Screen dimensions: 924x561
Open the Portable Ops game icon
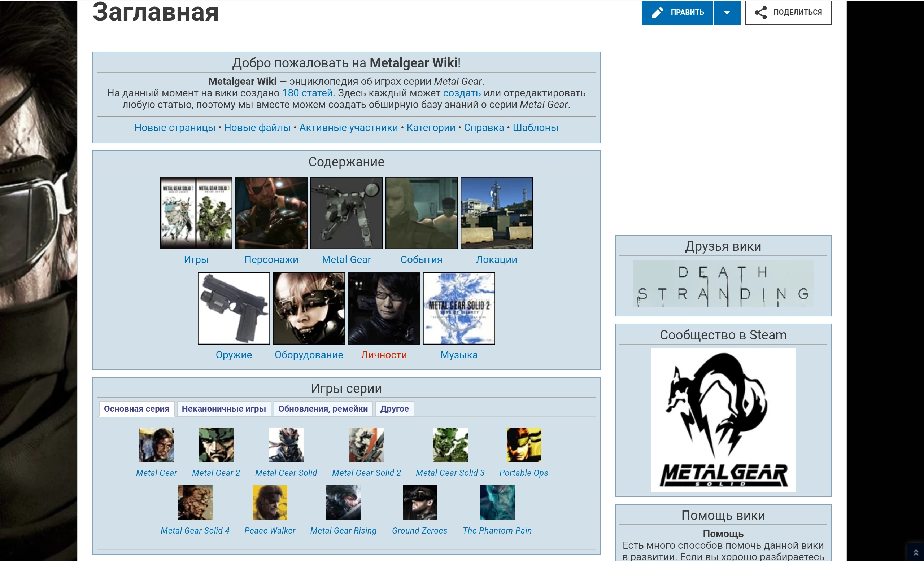coord(523,444)
